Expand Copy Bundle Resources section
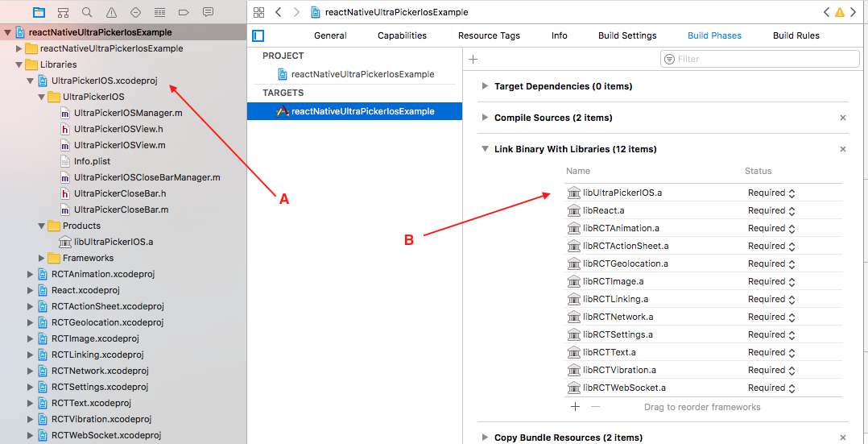 (485, 438)
